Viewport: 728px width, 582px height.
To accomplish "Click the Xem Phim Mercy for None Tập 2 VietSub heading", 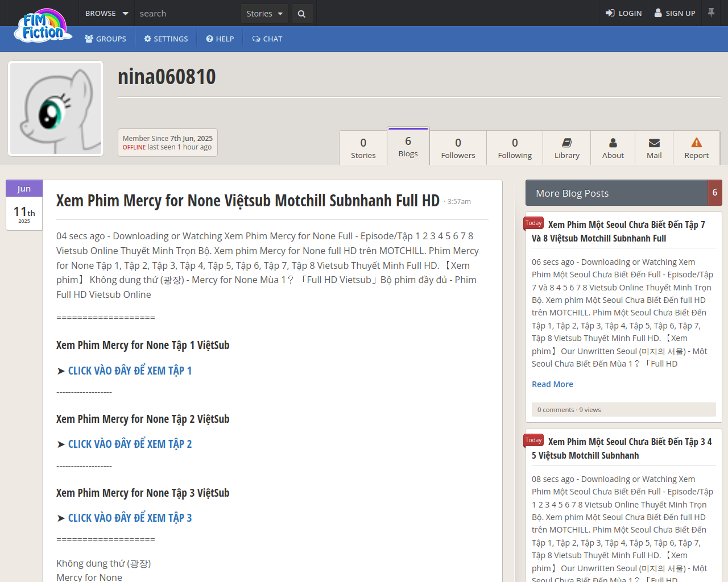I will 143,419.
